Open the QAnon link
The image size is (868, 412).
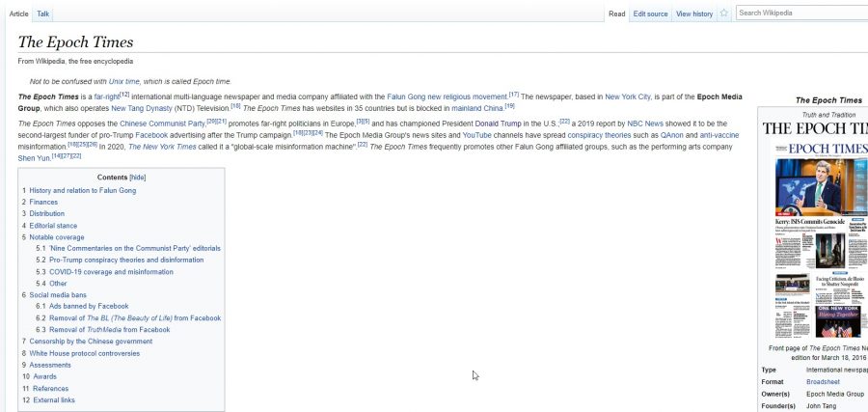tap(671, 136)
